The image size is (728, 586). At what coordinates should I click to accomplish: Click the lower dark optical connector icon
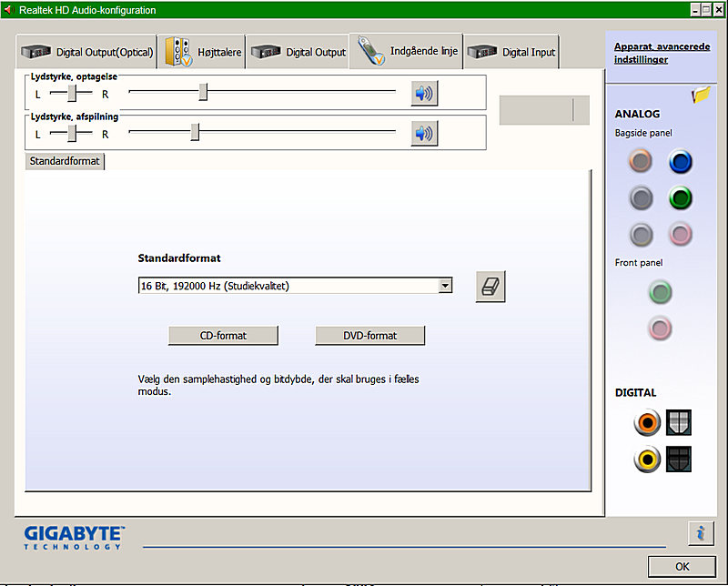click(679, 460)
